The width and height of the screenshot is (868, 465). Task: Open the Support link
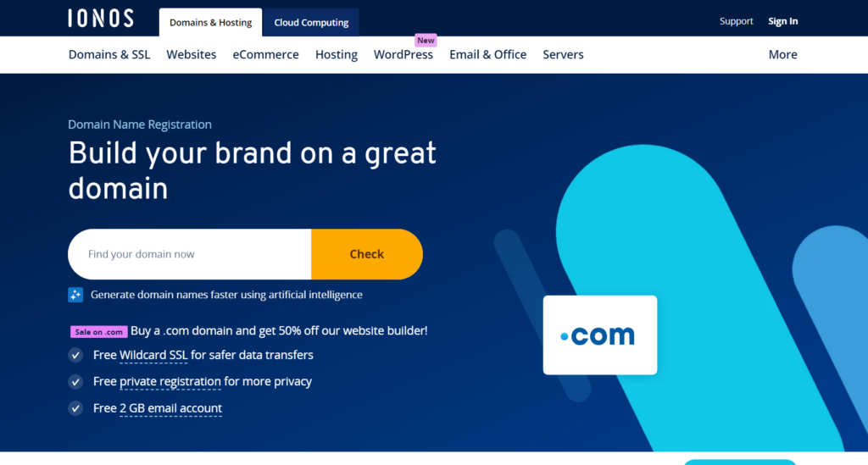737,21
